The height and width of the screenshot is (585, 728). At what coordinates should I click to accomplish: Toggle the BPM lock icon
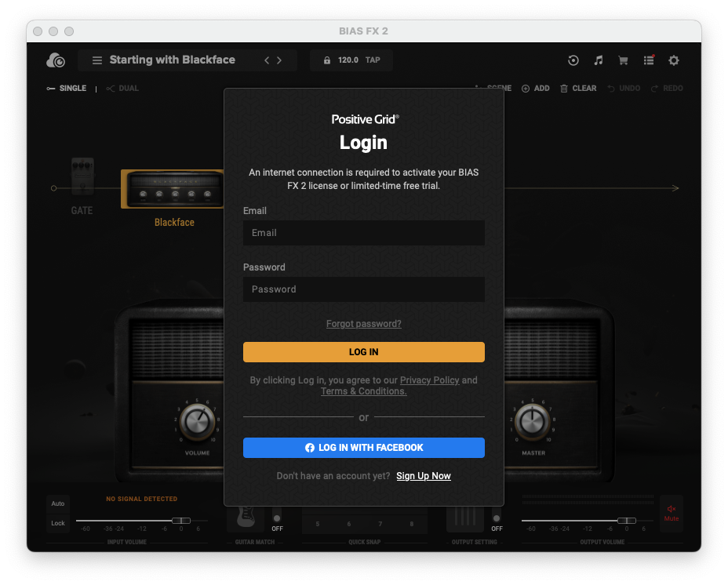click(x=327, y=60)
